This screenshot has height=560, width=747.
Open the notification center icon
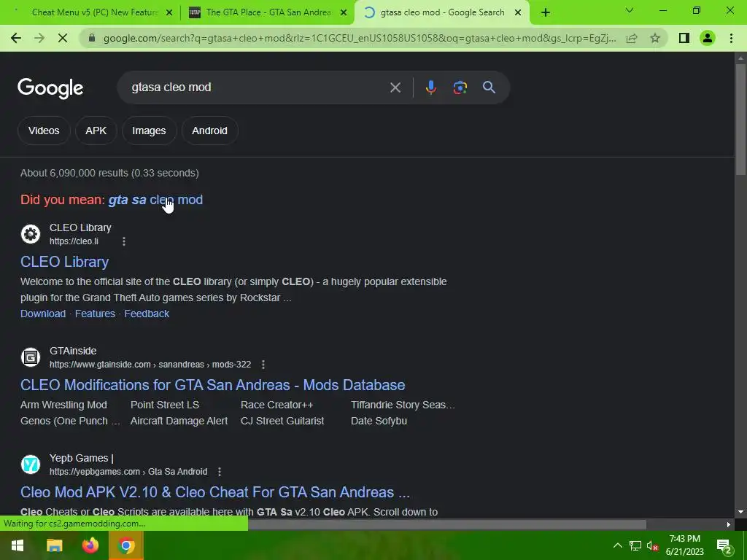[724, 547]
